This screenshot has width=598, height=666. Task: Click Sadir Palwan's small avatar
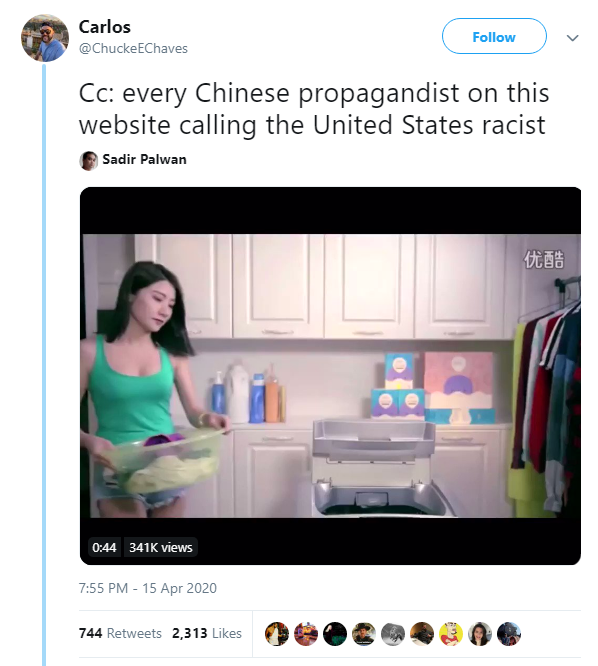88,161
